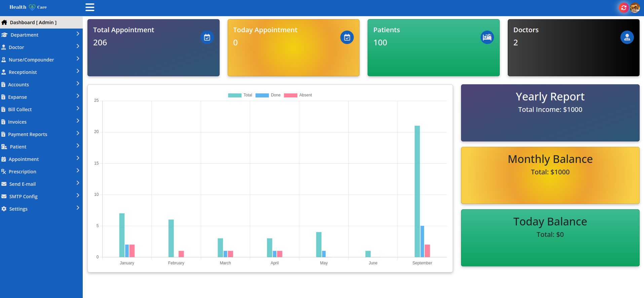
Task: Click the Total Appointment calendar icon
Action: tap(207, 37)
